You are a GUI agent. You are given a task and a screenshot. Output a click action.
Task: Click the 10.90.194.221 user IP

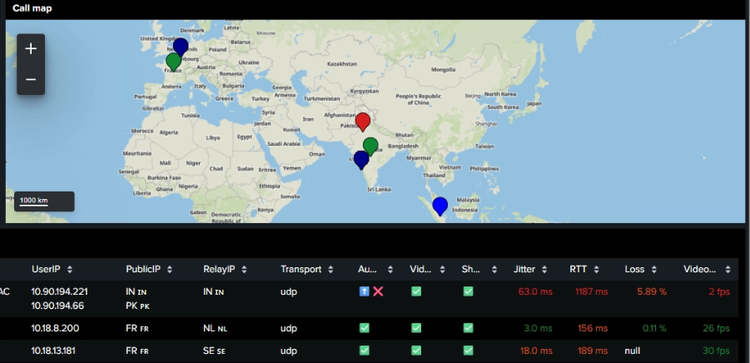coord(60,292)
